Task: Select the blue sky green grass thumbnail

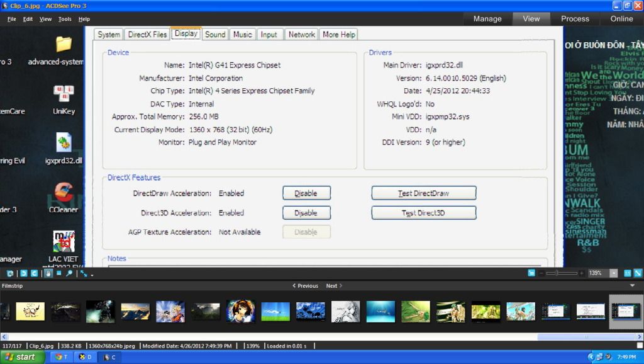Action: (275, 311)
